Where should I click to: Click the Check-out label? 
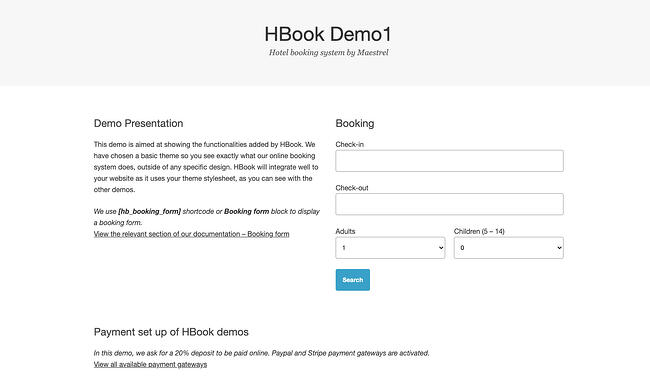tap(352, 188)
